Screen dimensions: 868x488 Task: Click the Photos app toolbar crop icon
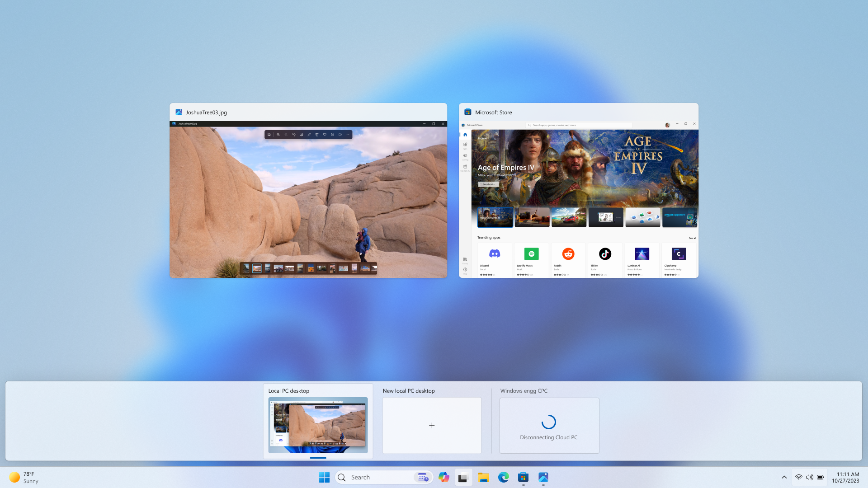tap(269, 134)
